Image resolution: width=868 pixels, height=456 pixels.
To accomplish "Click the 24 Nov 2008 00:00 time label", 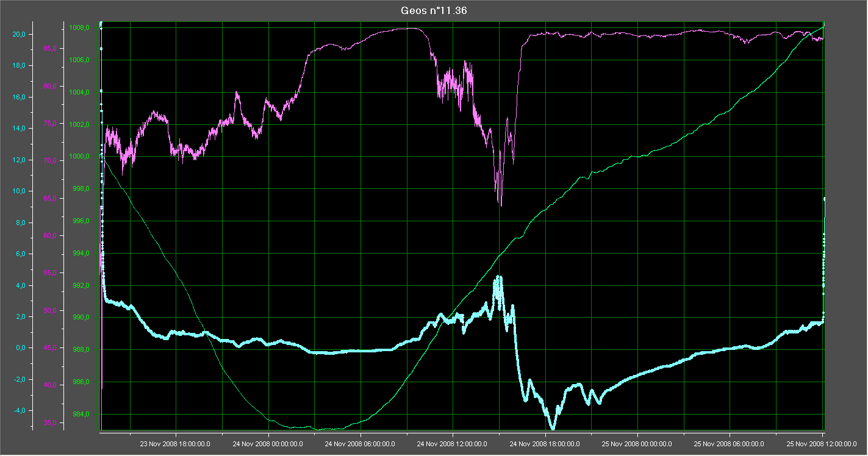I will coord(268,444).
